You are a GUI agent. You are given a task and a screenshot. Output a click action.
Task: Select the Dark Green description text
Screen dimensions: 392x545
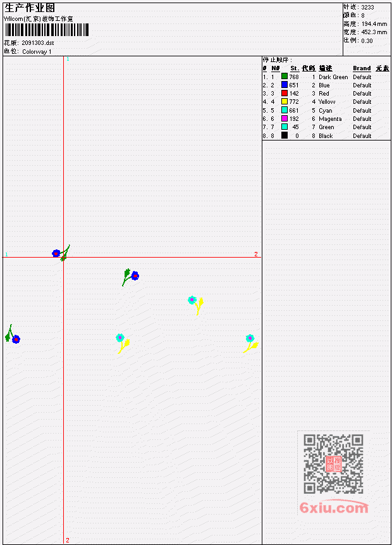click(x=333, y=77)
